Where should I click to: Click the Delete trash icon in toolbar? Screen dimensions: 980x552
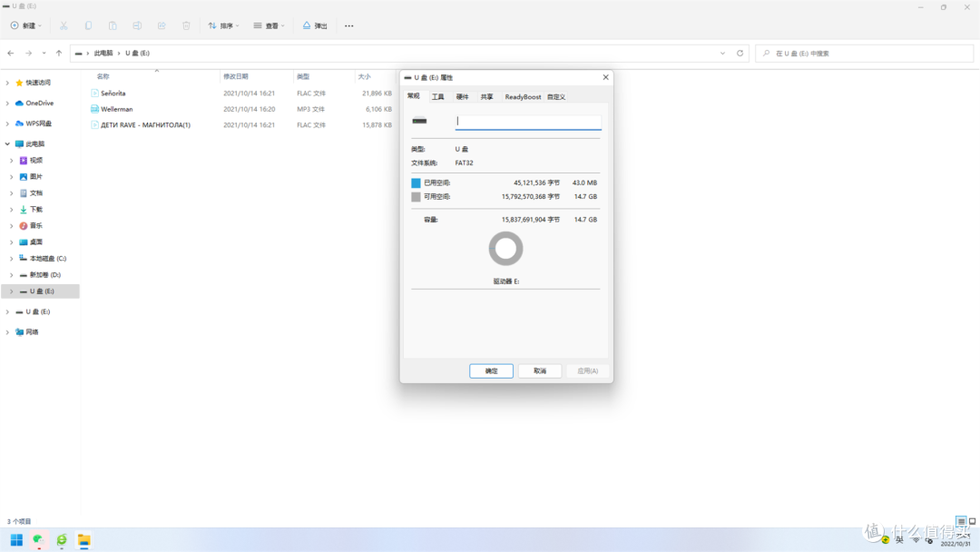click(x=186, y=25)
